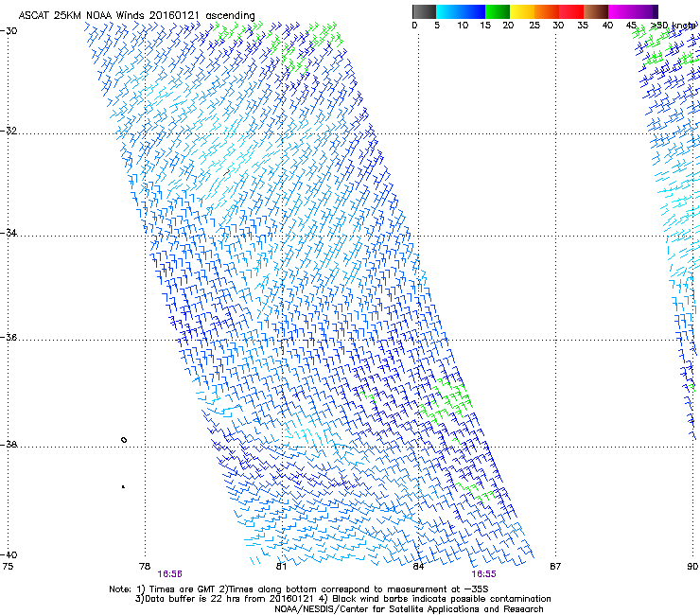The height and width of the screenshot is (615, 700).
Task: Click the small island outline near 38S
Action: click(124, 440)
